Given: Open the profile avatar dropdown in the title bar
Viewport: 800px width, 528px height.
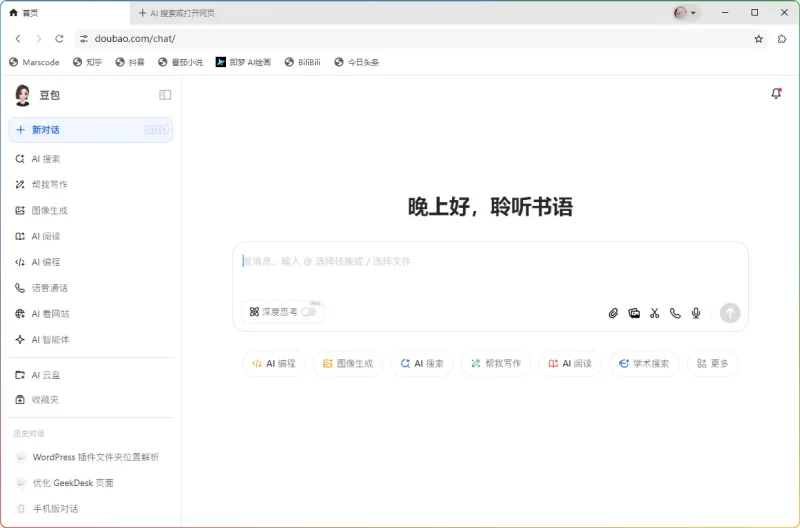Looking at the screenshot, I should [x=685, y=13].
